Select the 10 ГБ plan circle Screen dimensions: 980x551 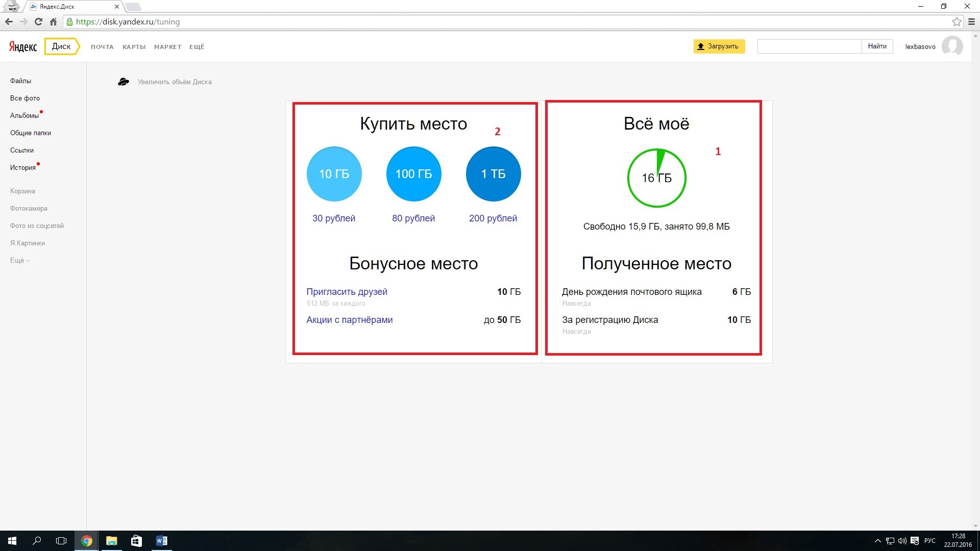(334, 174)
